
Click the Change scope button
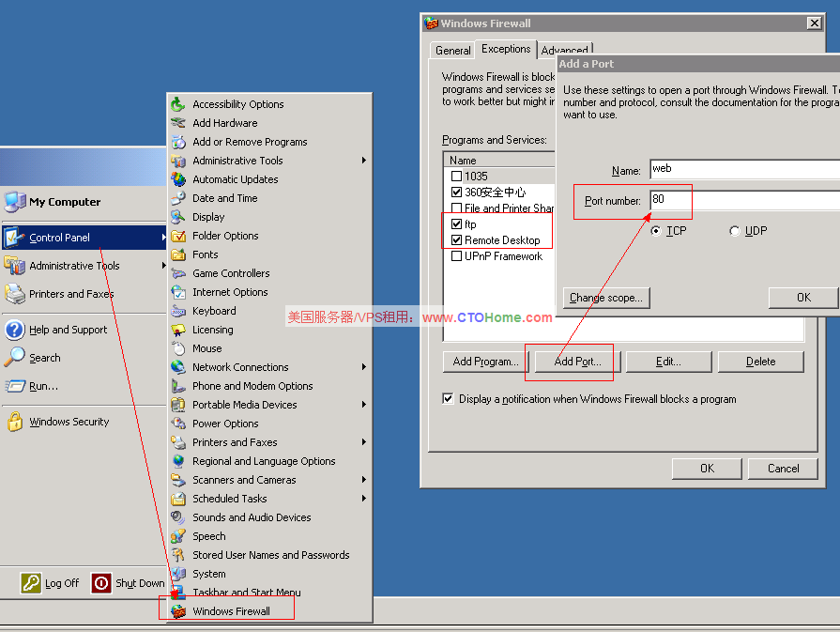point(606,298)
